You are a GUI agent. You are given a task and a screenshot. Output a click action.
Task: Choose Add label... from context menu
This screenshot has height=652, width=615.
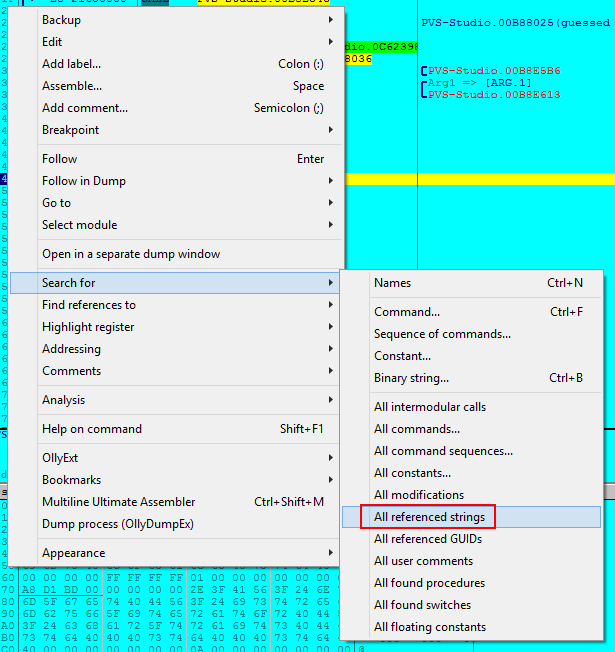click(x=176, y=64)
